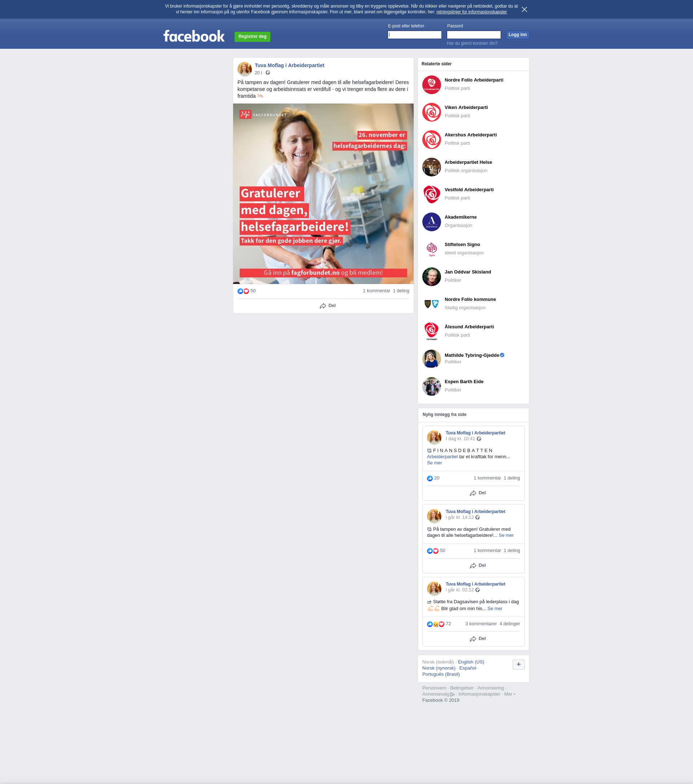Open Viken Arbeiderparti rose icon
This screenshot has height=784, width=693.
431,112
